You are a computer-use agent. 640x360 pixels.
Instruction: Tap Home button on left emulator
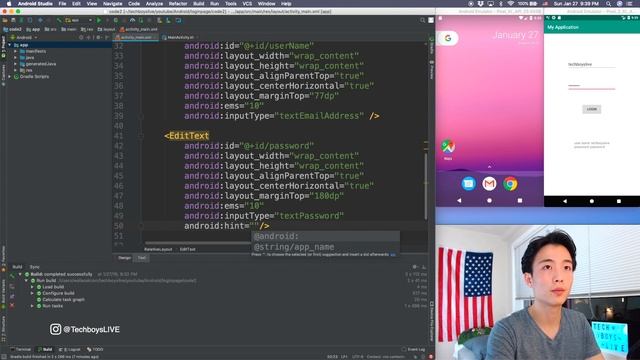coord(489,200)
